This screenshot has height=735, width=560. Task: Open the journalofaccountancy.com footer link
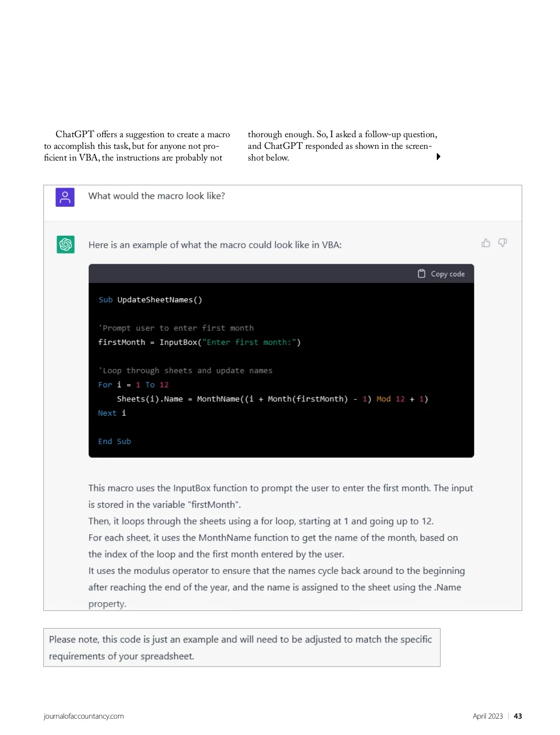click(x=84, y=716)
